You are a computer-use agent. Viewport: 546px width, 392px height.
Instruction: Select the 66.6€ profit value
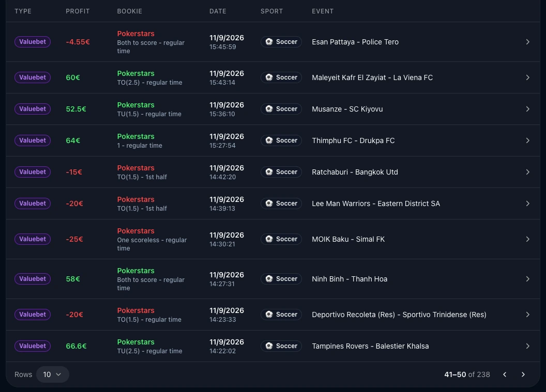76,346
